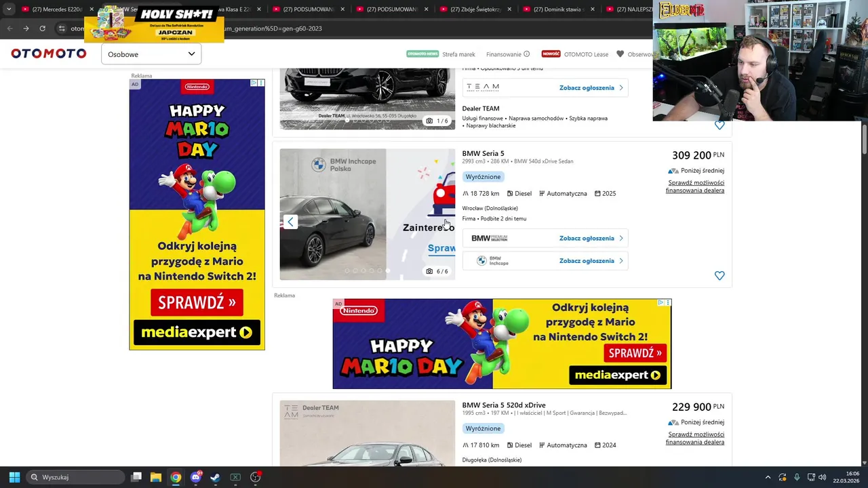Open the Windows Start menu
Screen dimensions: 868x488
14,477
